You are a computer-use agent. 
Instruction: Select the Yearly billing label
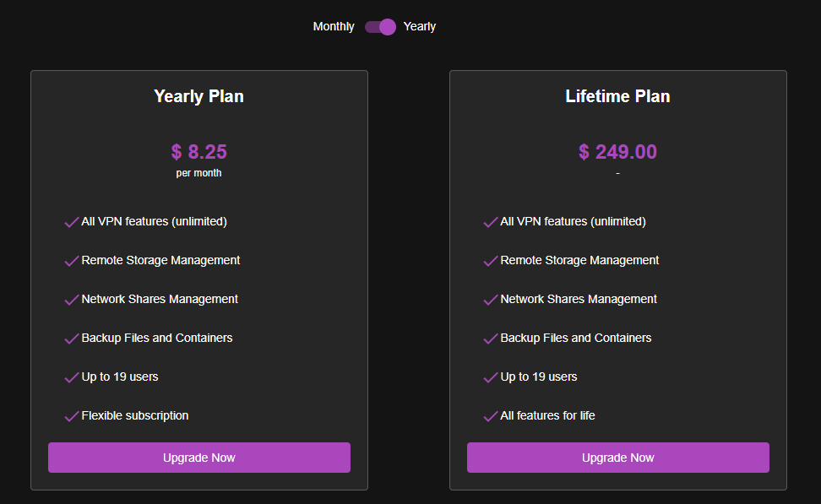coord(420,27)
